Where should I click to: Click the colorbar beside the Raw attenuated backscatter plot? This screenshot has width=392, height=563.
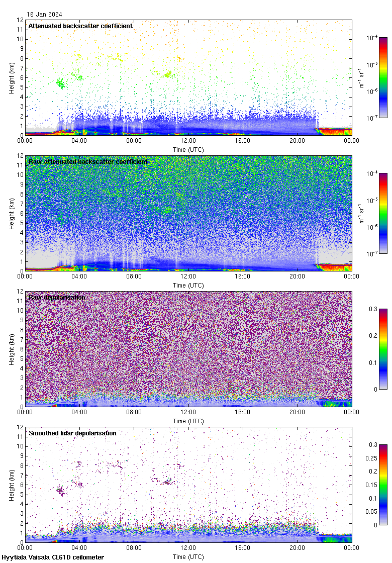383,213
